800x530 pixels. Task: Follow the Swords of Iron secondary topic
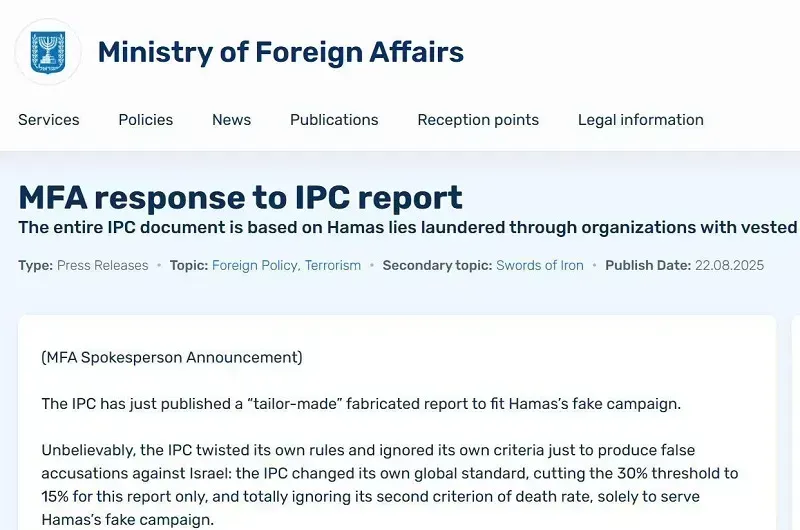[x=540, y=265]
